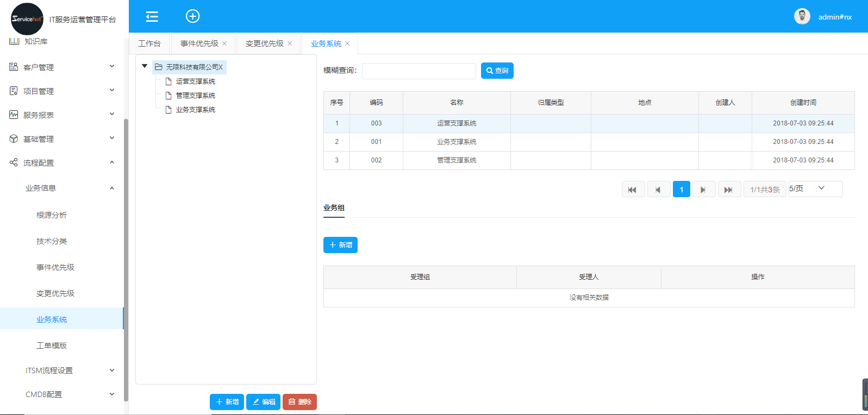Switch to the 工作台 tab
The height and width of the screenshot is (415, 868).
(x=149, y=43)
